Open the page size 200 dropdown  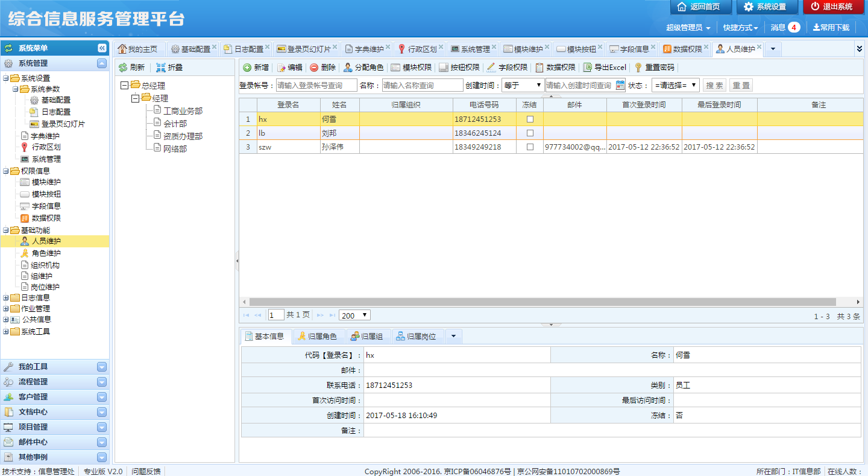click(x=354, y=315)
